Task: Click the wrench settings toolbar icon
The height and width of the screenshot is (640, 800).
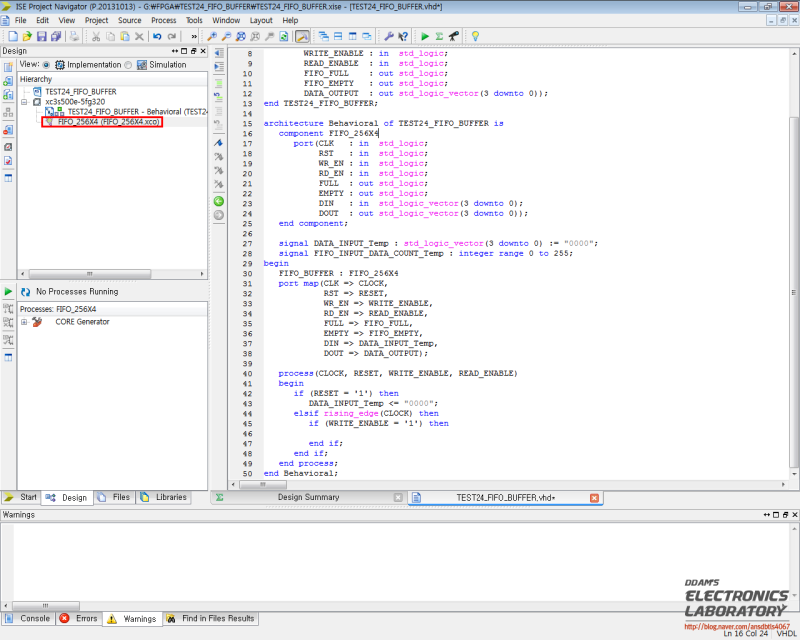Action: [x=388, y=36]
